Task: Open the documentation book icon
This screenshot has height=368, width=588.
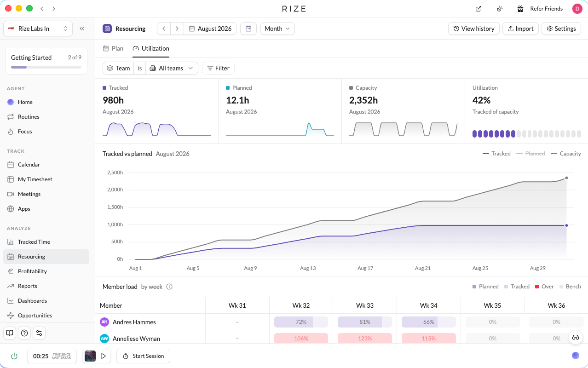Action: [x=10, y=333]
